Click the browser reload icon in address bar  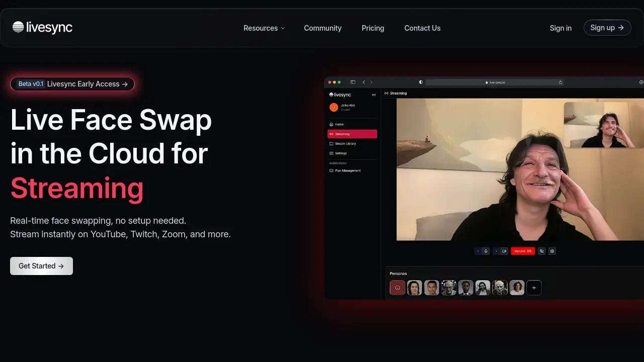tap(560, 82)
